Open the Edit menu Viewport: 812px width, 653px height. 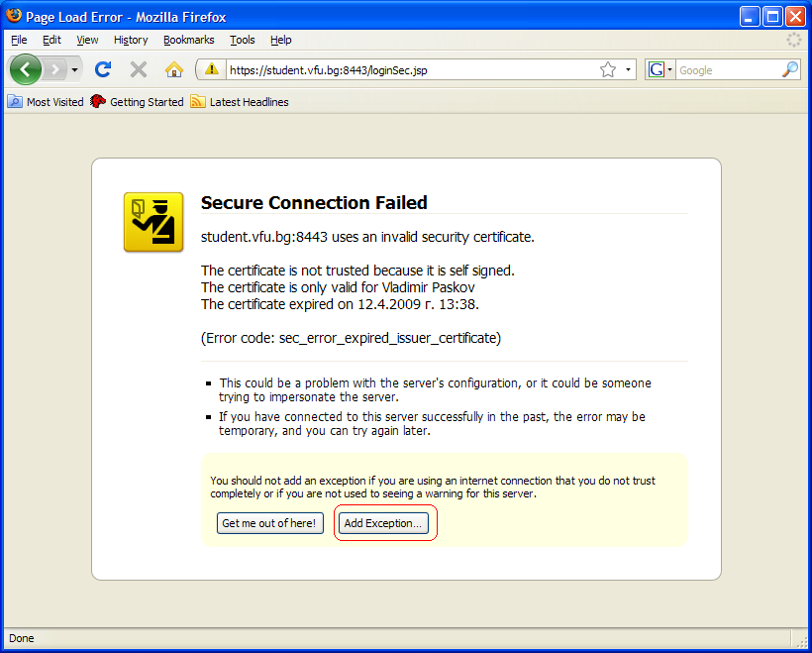(51, 40)
